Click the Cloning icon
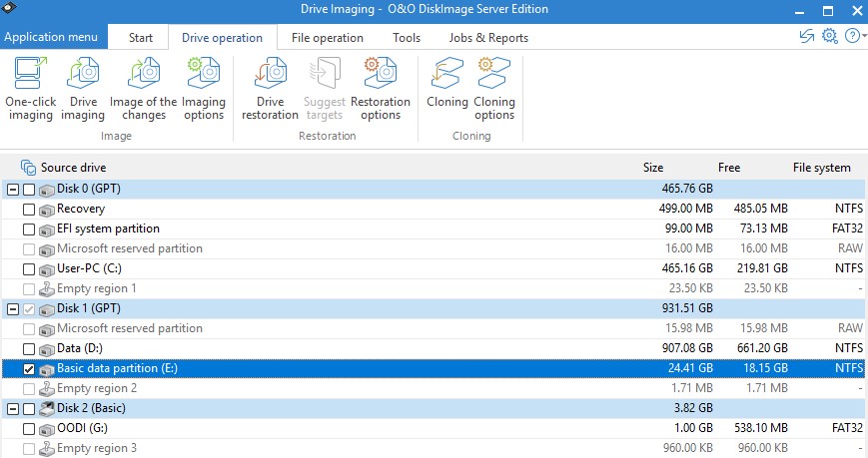Viewport: 868px width, 458px height. [446, 89]
